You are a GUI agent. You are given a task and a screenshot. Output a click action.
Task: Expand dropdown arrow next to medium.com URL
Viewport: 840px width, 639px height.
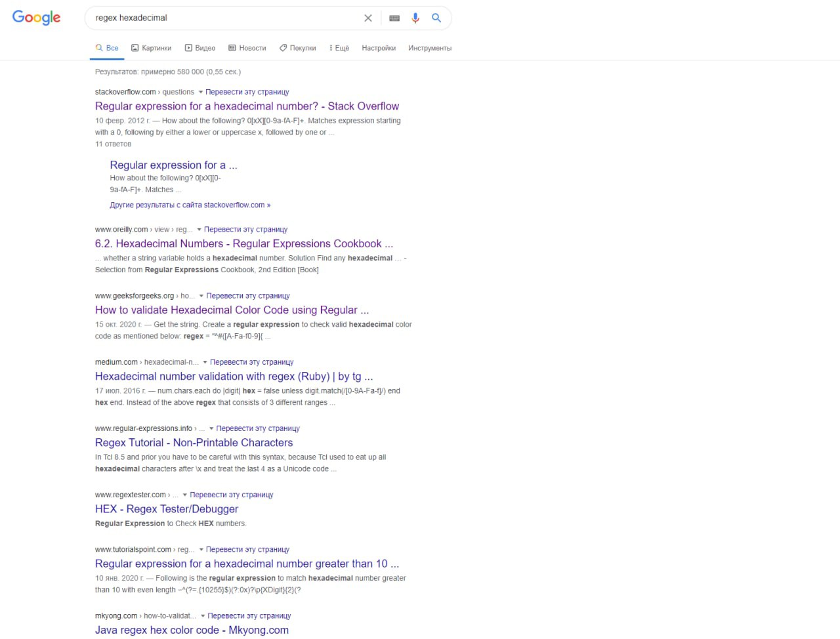click(205, 363)
